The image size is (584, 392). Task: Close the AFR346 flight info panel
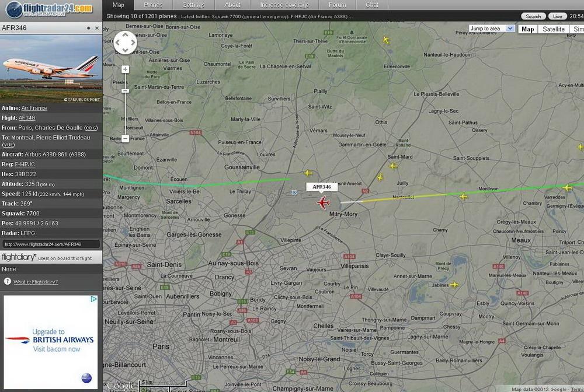coord(97,28)
